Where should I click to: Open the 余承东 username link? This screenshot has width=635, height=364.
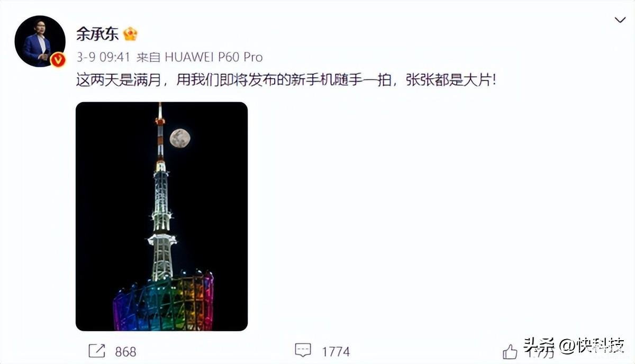pyautogui.click(x=97, y=34)
